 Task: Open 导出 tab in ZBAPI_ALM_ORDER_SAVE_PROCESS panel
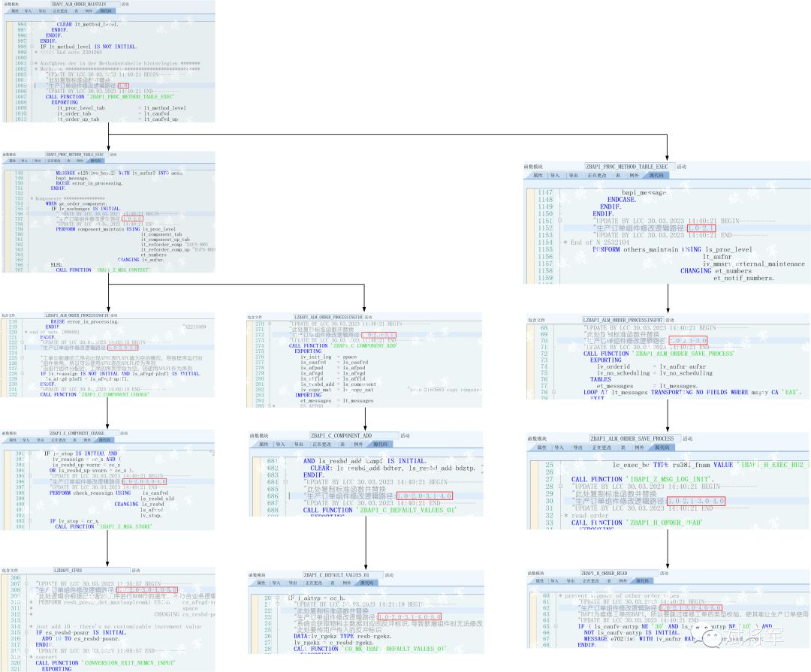[x=577, y=447]
